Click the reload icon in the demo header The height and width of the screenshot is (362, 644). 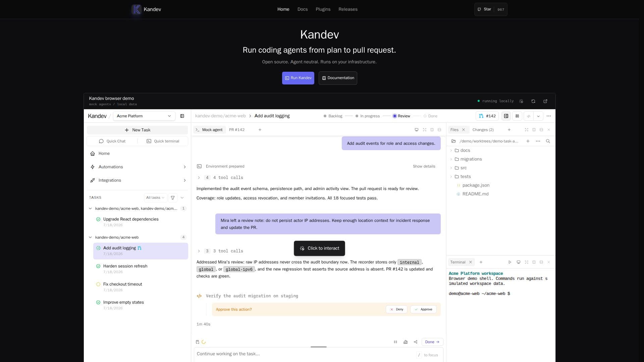pos(533,101)
